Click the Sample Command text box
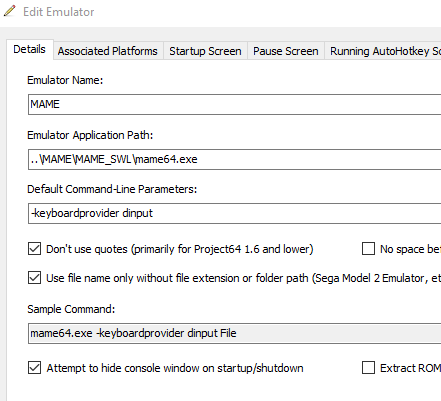The width and height of the screenshot is (441, 401). pos(235,333)
